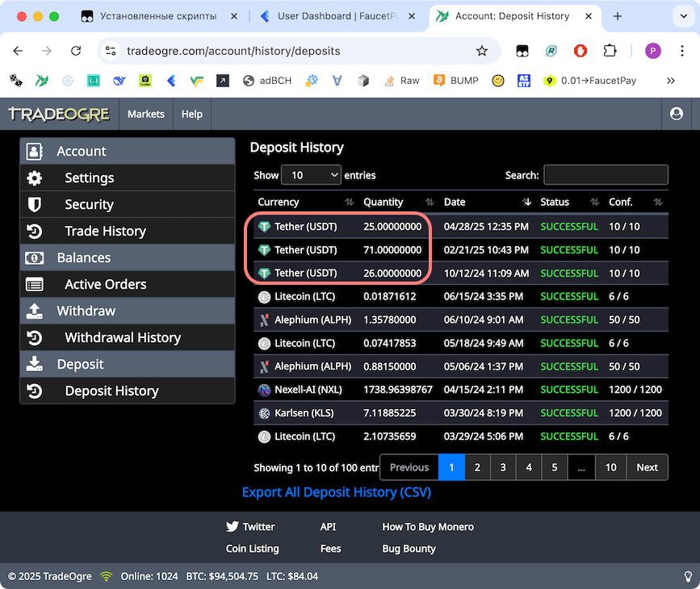
Task: Click the Active Orders list icon
Action: pos(35,284)
